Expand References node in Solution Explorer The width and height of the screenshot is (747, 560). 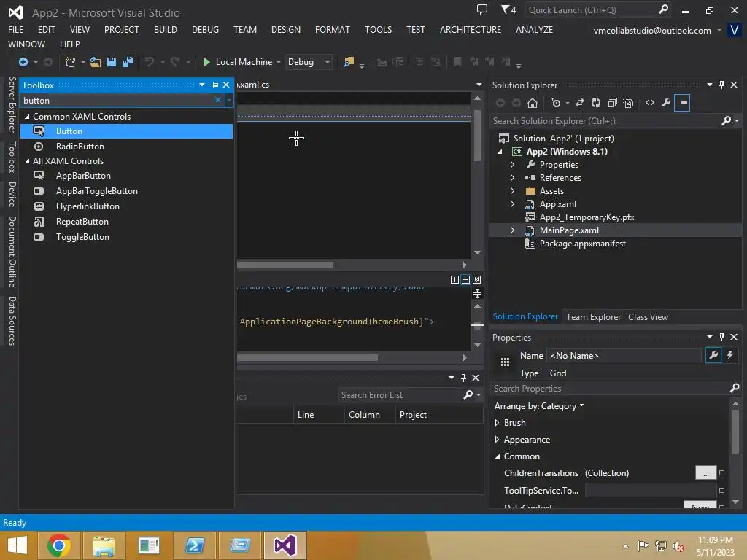[x=513, y=178]
